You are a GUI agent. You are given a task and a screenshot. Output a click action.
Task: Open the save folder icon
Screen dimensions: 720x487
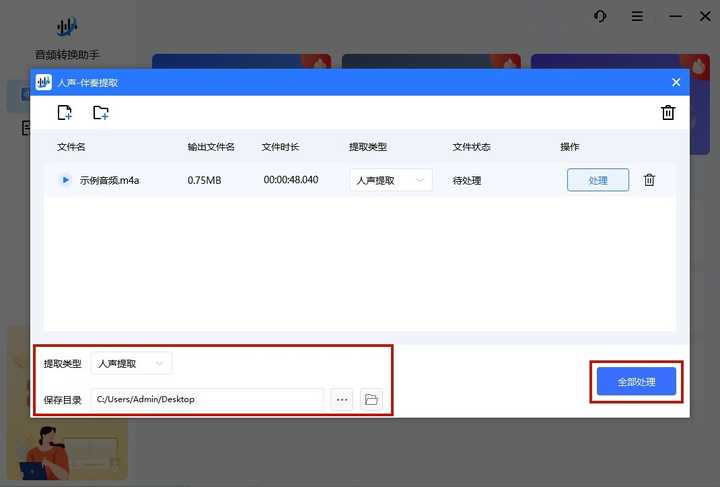[371, 399]
